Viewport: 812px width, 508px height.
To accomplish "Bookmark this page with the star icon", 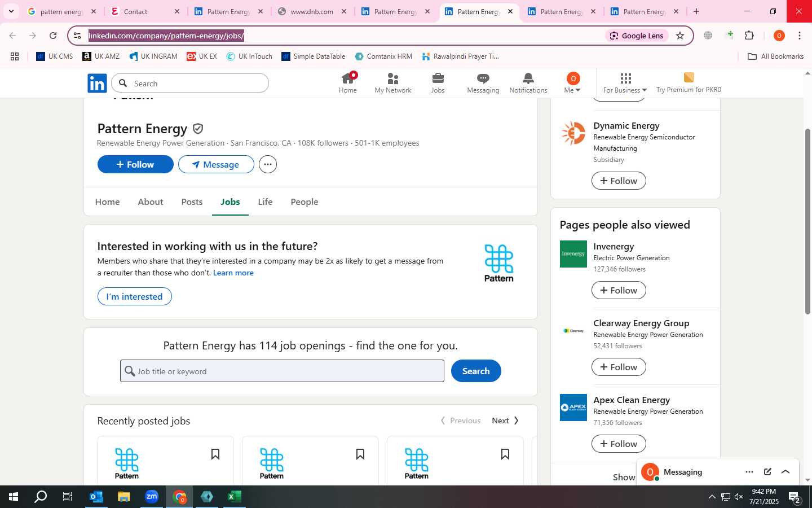I will point(680,36).
